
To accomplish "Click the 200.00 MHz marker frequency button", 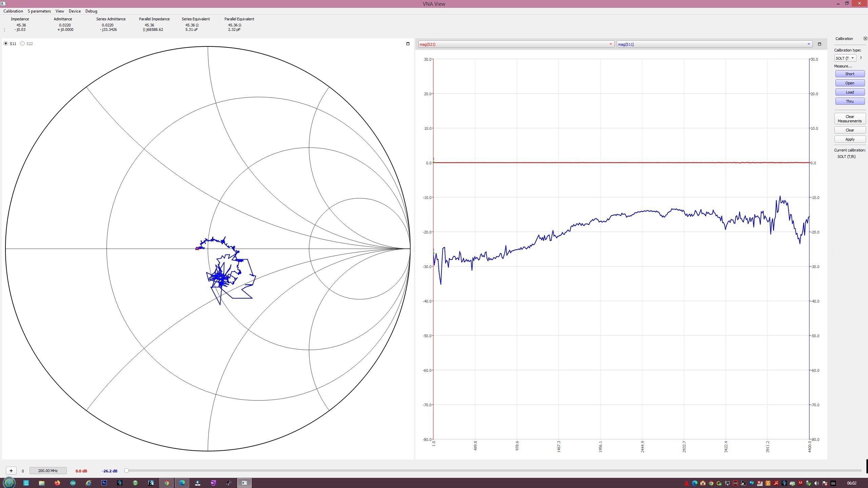I will (x=48, y=471).
